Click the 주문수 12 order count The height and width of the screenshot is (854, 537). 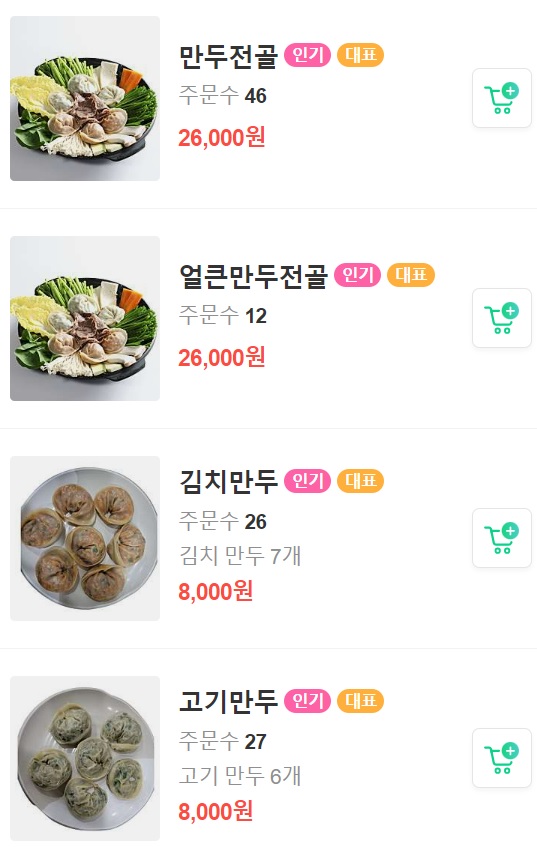click(223, 316)
